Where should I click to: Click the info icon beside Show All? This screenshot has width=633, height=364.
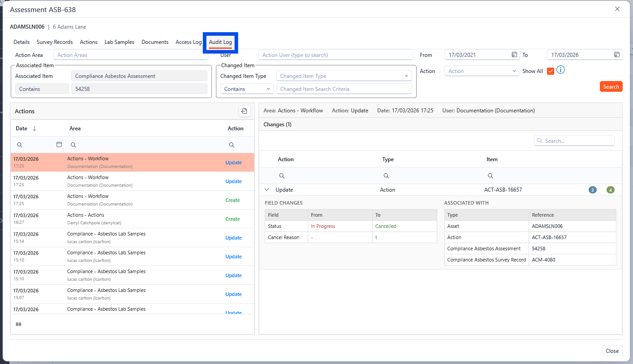click(560, 70)
